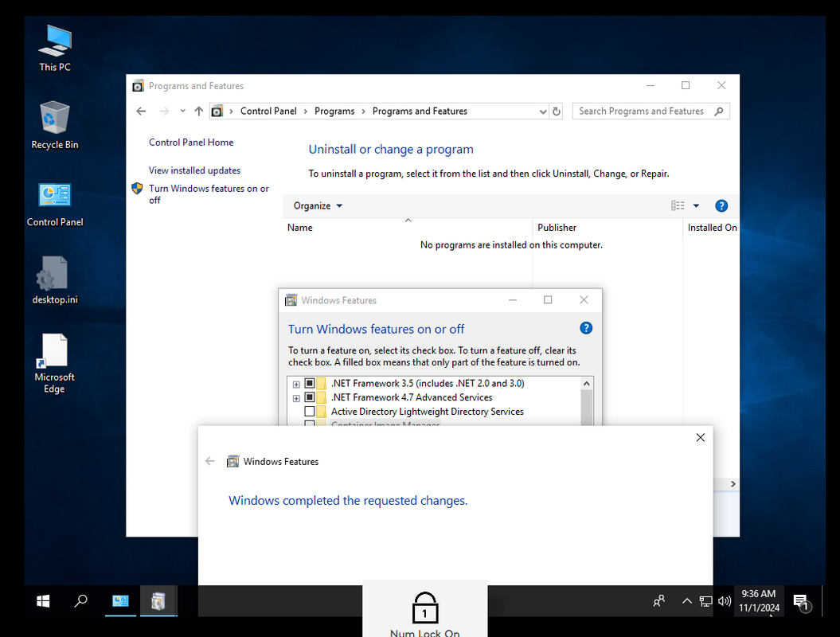840x637 pixels.
Task: Open This PC desktop icon
Action: point(55,49)
